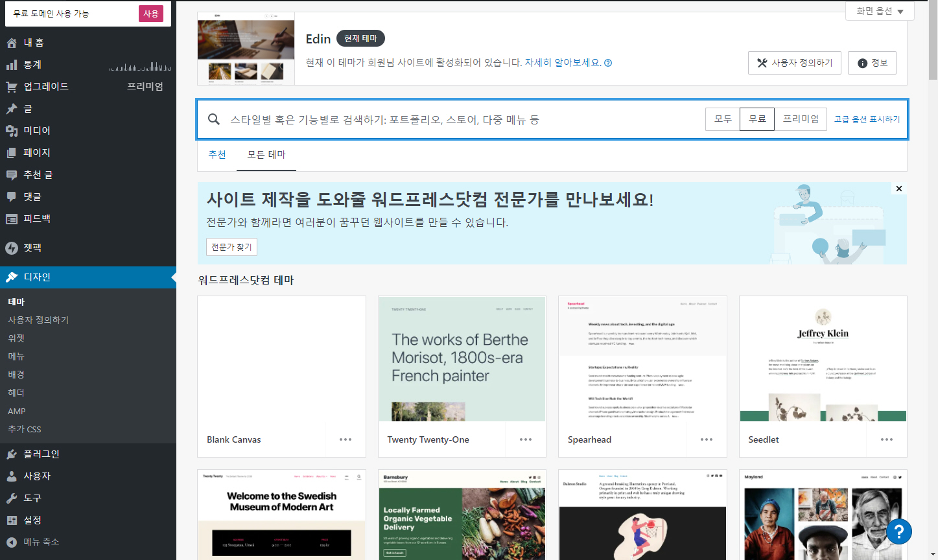
Task: Click the 프리미엄 label beside 업그레이드
Action: pyautogui.click(x=145, y=87)
